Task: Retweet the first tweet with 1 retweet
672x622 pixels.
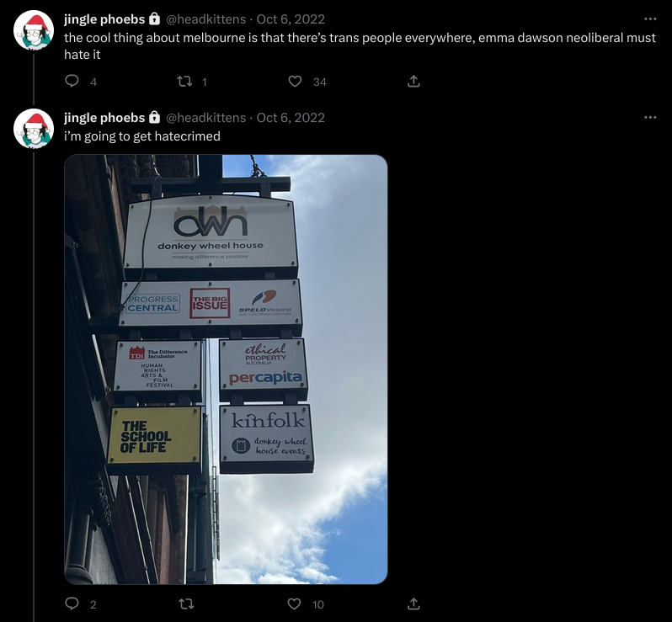Action: (184, 82)
